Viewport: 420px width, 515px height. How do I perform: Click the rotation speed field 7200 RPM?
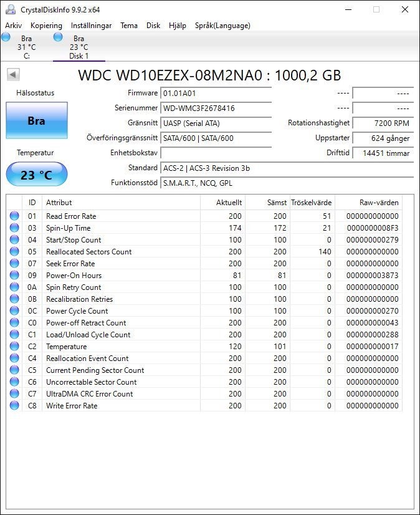point(383,123)
